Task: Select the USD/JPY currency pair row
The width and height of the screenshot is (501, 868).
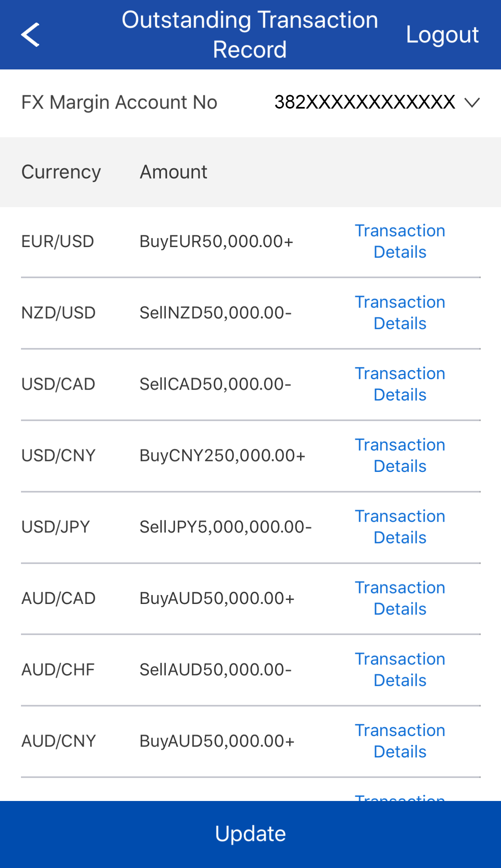Action: (x=56, y=527)
